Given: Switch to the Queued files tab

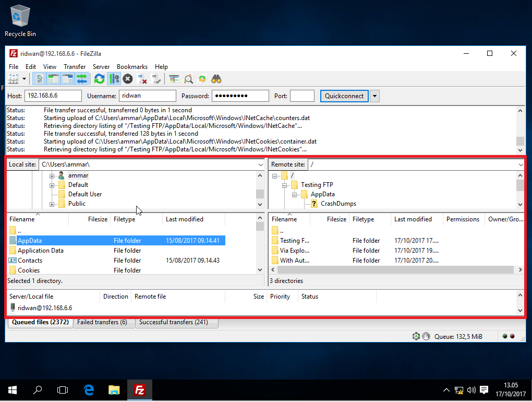Looking at the screenshot, I should [40, 322].
